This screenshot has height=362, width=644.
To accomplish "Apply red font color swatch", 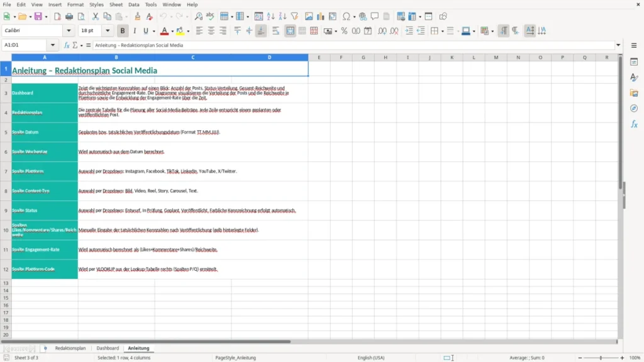I will 164,31.
